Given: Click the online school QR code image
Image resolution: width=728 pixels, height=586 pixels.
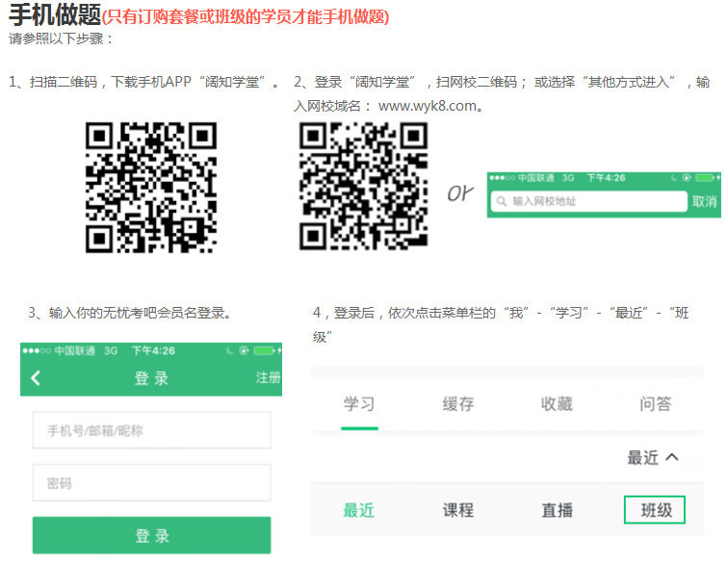Looking at the screenshot, I should (x=363, y=186).
